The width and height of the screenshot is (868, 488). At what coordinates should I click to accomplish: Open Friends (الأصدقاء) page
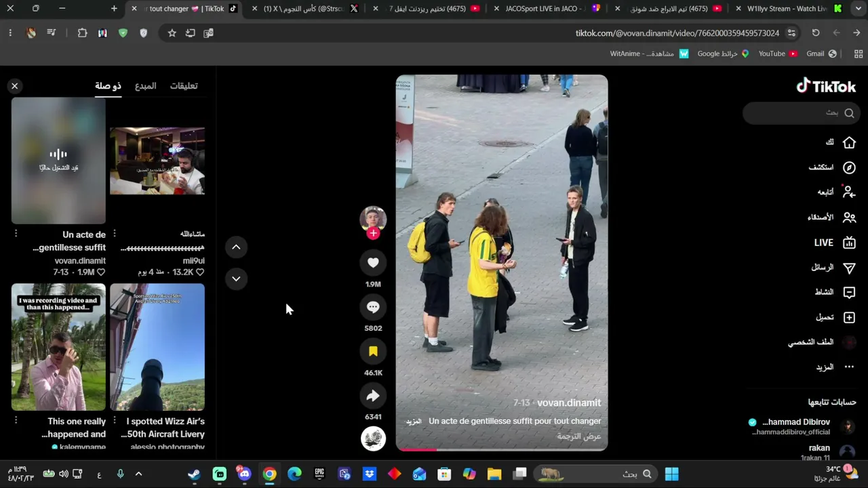831,218
